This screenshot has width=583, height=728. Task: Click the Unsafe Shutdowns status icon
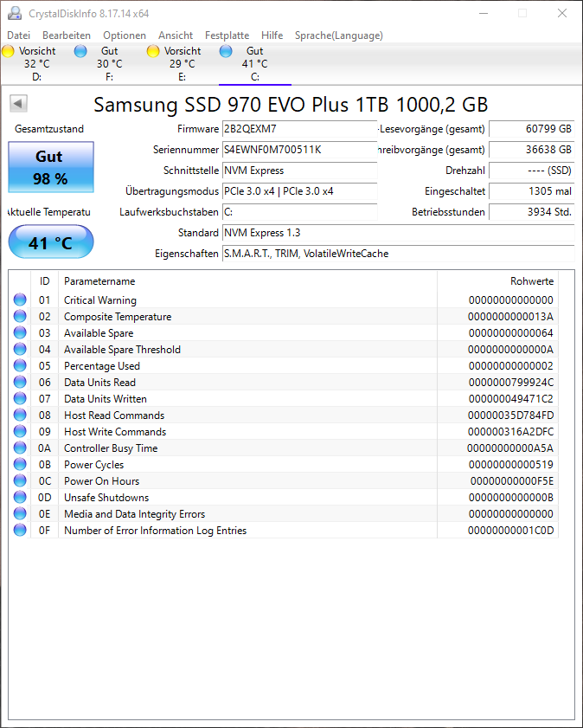[x=20, y=497]
